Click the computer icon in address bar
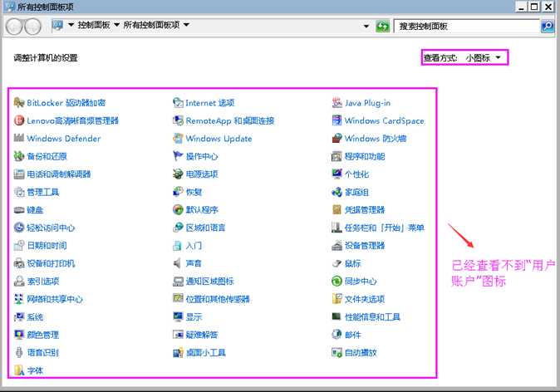The width and height of the screenshot is (560, 392). [x=57, y=25]
